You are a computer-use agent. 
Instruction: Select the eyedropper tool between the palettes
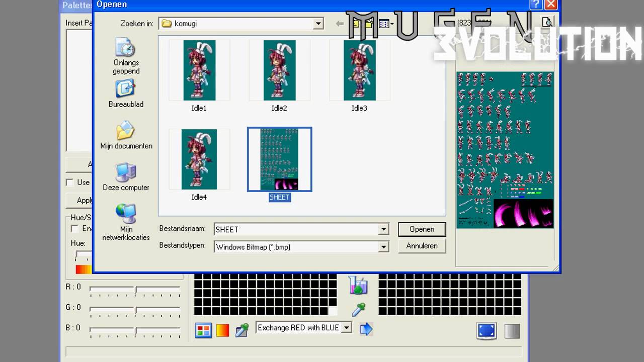358,309
